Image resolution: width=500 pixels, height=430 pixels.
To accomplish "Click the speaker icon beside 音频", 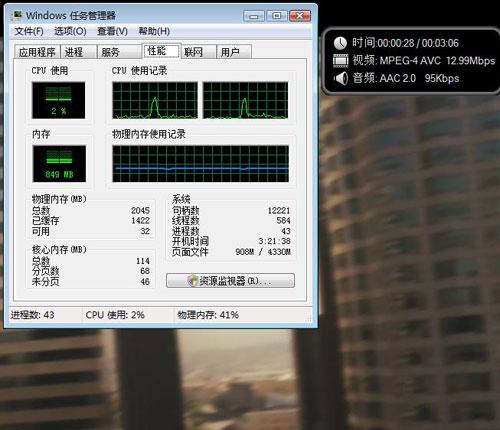I will point(341,78).
